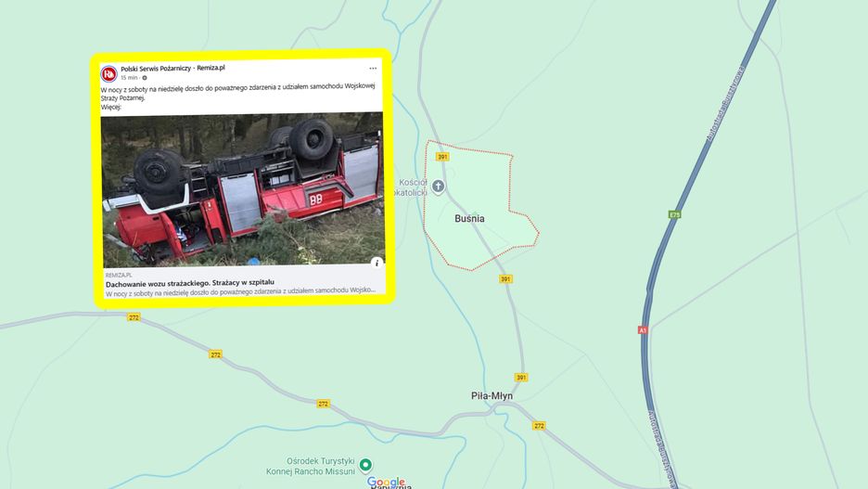Image resolution: width=868 pixels, height=489 pixels.
Task: Select the church marker near Buśnia
Action: tap(438, 187)
